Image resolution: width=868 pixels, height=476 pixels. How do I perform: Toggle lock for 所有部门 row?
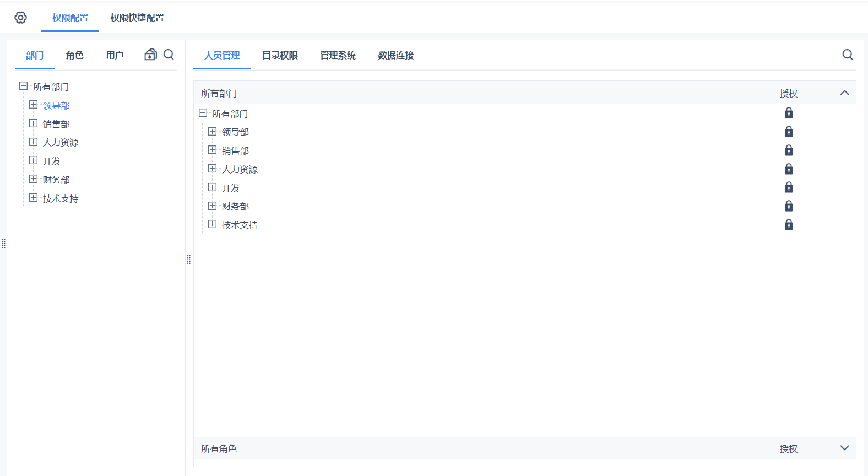[789, 113]
